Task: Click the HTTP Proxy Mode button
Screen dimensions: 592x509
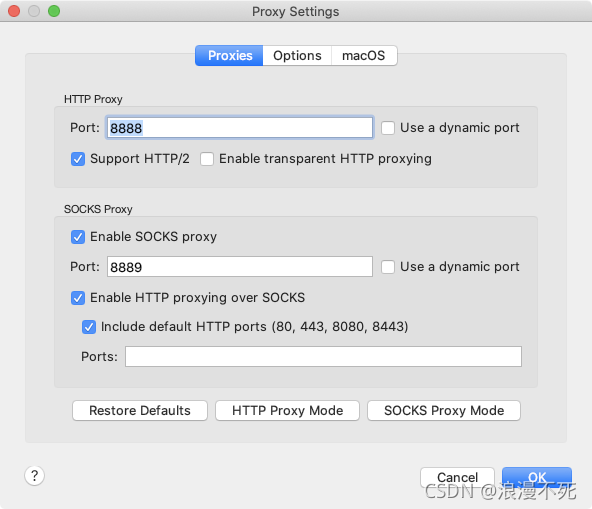Action: tap(287, 410)
